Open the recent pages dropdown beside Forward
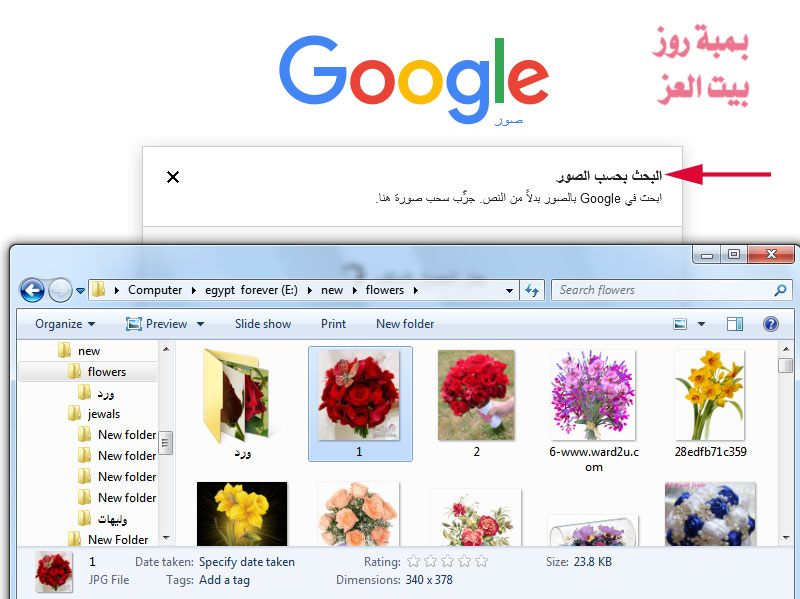This screenshot has width=800, height=599. (81, 291)
